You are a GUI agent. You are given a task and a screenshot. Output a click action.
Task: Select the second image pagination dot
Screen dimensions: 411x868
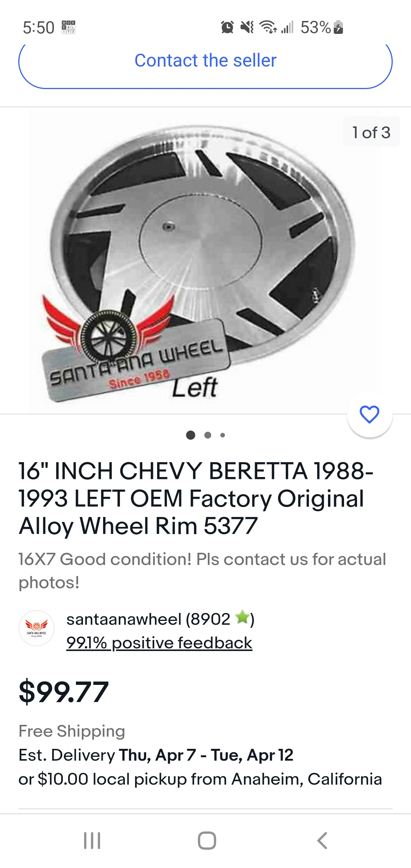click(208, 435)
